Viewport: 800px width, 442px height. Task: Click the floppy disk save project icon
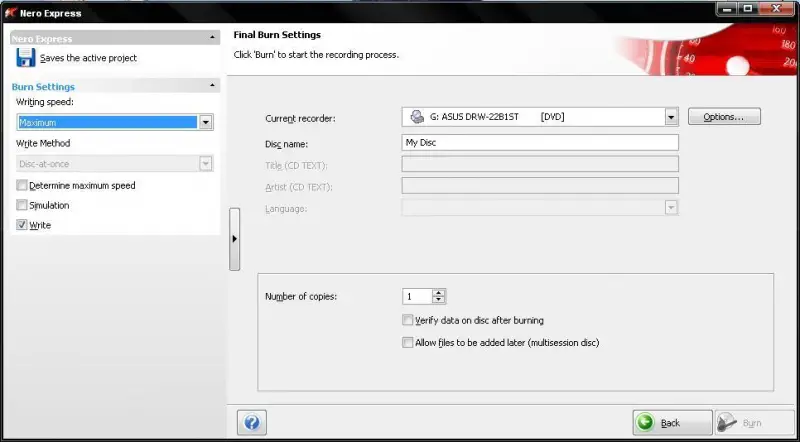(x=26, y=58)
